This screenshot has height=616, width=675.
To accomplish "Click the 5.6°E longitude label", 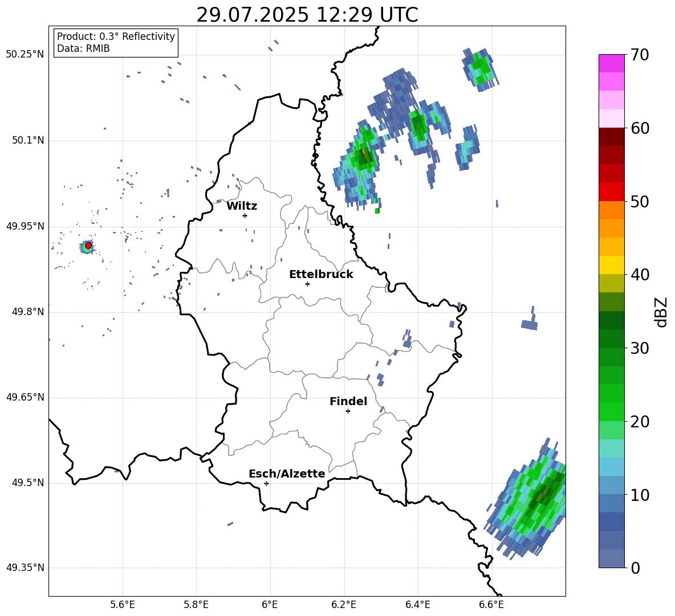I will [x=123, y=605].
